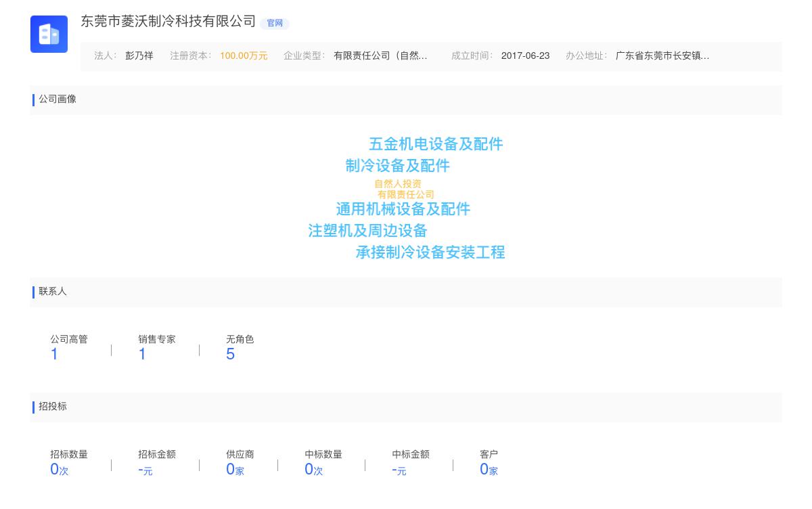This screenshot has height=509, width=812.
Task: Select legal representative name 彭乃祥
Action: pos(139,56)
